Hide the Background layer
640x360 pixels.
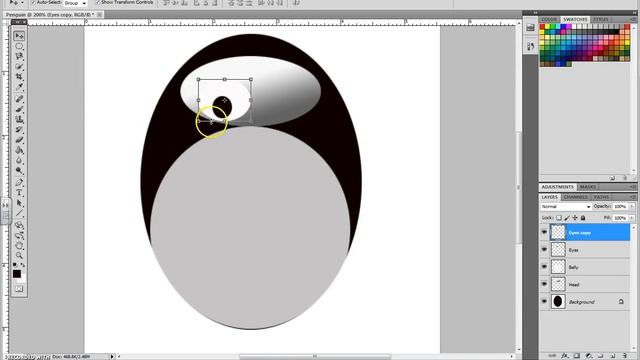pyautogui.click(x=544, y=301)
